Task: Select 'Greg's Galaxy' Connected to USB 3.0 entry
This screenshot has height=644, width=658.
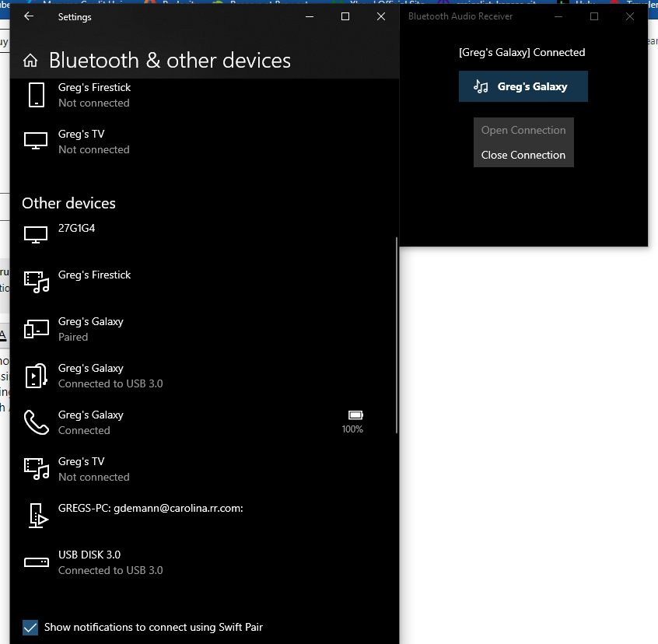Action: (x=110, y=376)
